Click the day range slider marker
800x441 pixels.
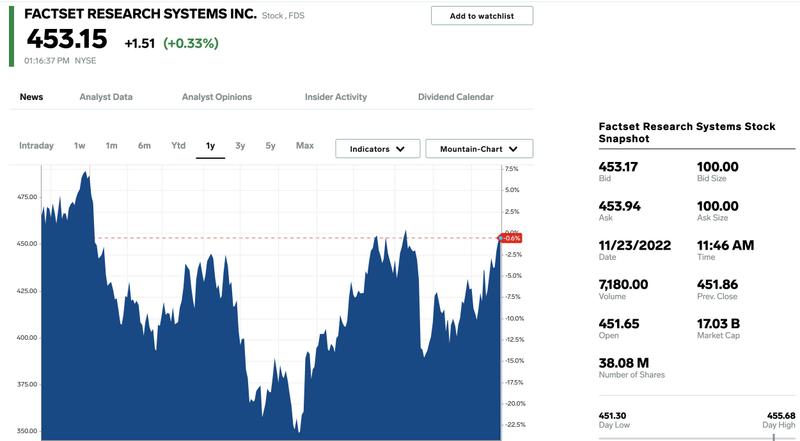tap(773, 437)
